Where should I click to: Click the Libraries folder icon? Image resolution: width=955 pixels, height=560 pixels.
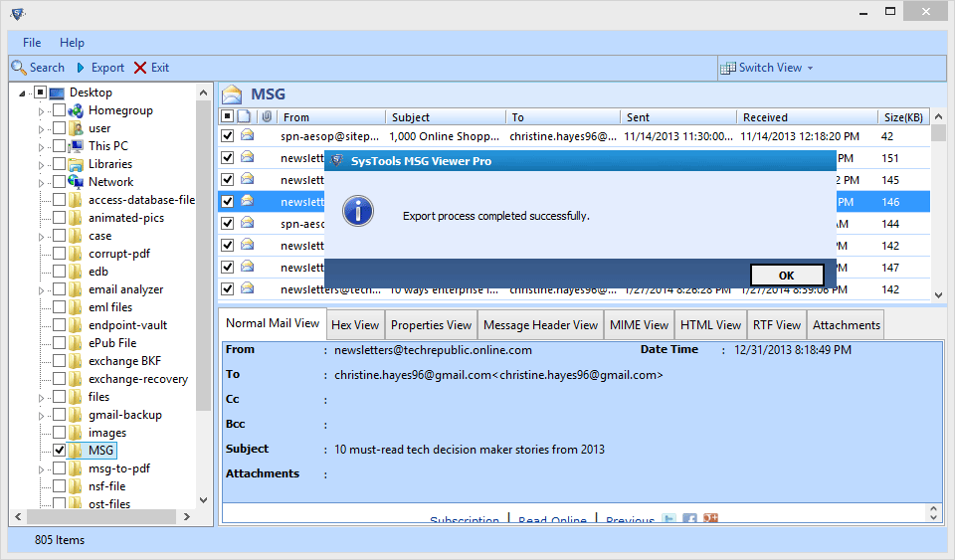pyautogui.click(x=76, y=164)
